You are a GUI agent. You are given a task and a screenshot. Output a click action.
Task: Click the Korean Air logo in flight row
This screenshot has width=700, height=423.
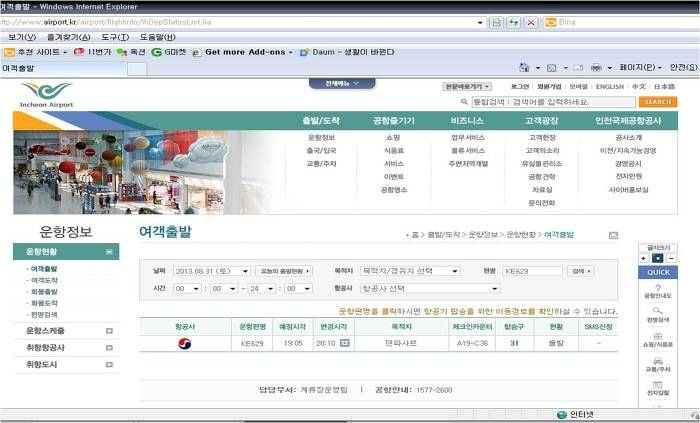pos(184,343)
